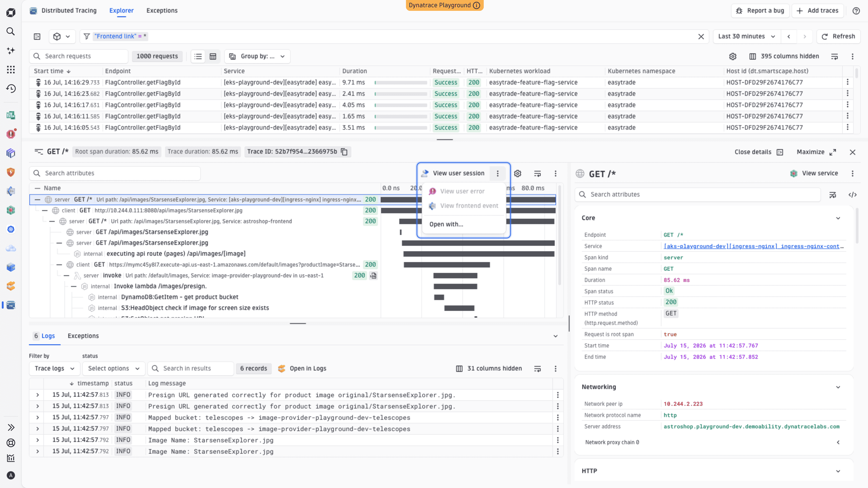Expand Network proxy chain 0
Image resolution: width=868 pixels, height=488 pixels.
coord(838,443)
